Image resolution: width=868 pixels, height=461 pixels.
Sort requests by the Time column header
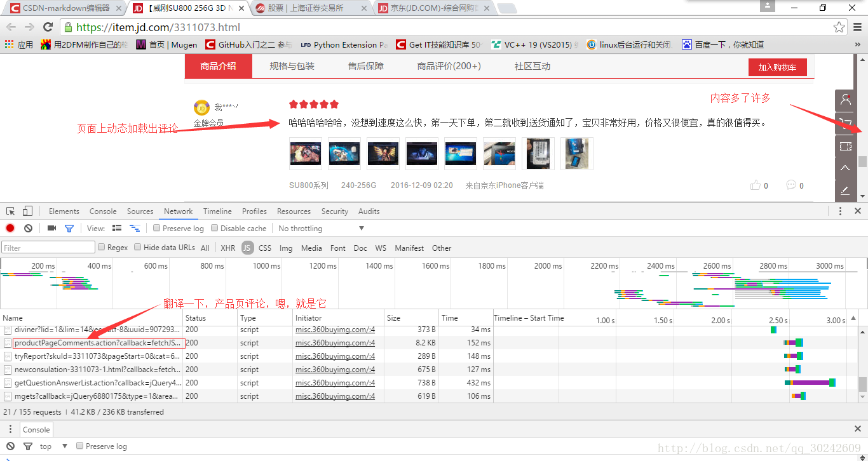coord(466,318)
